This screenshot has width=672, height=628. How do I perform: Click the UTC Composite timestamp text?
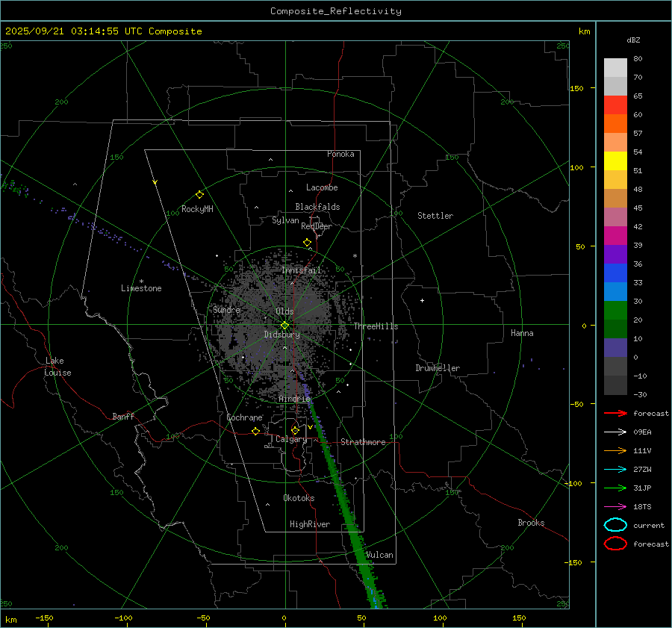click(x=104, y=31)
